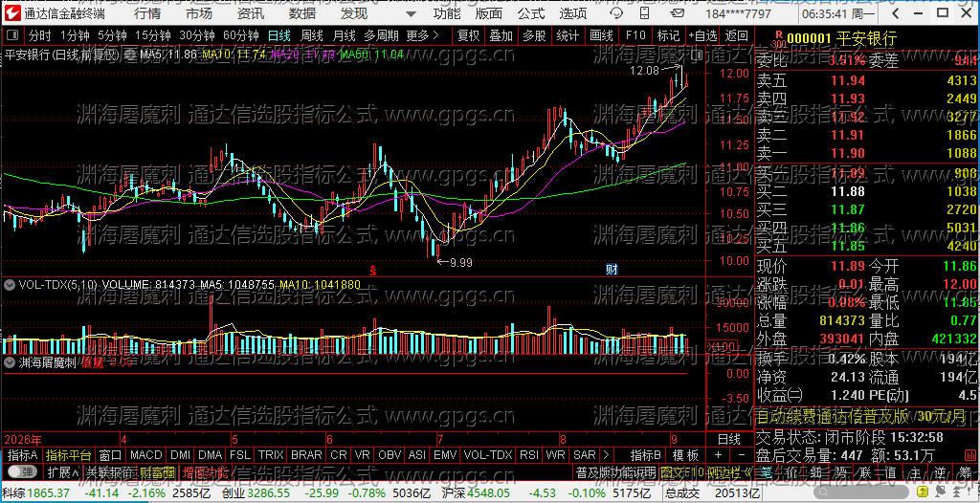Switch to the 周线 period tab
This screenshot has height=503, width=980.
[311, 35]
